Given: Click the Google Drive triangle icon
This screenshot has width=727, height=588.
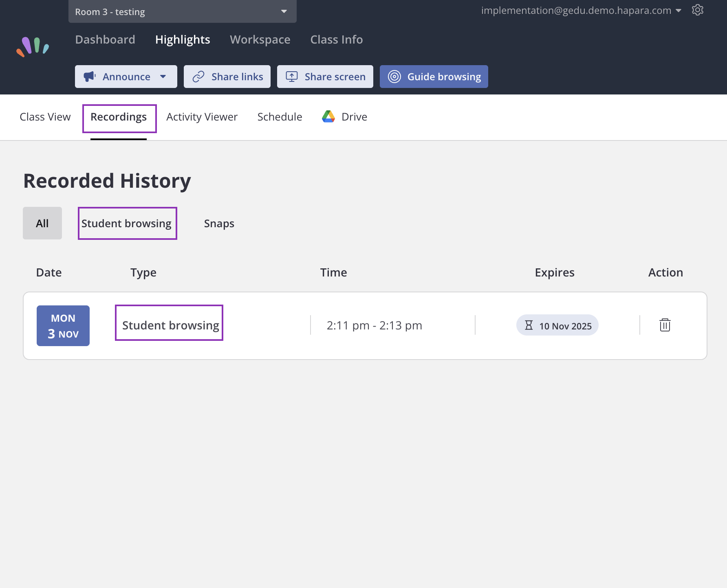Looking at the screenshot, I should click(x=328, y=117).
